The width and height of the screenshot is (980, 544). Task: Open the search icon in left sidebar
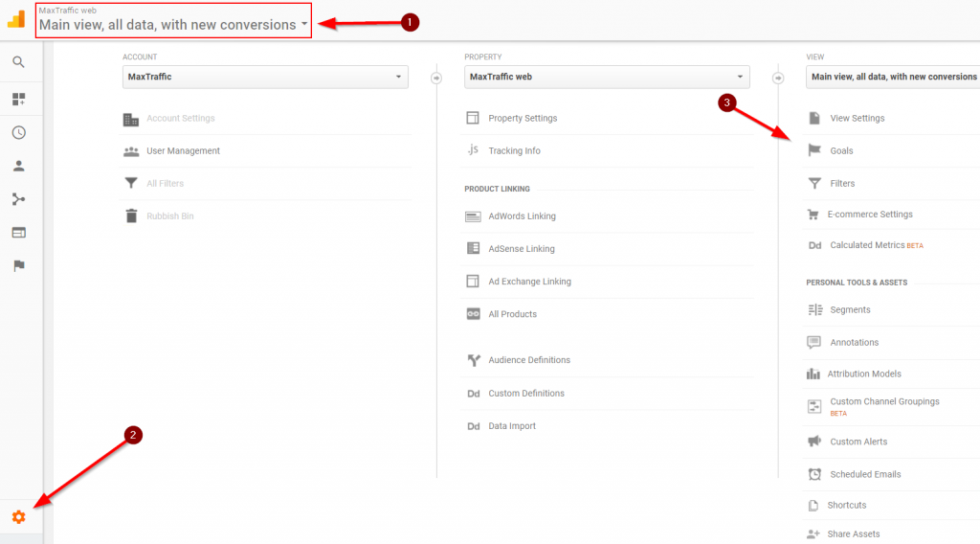pyautogui.click(x=19, y=62)
